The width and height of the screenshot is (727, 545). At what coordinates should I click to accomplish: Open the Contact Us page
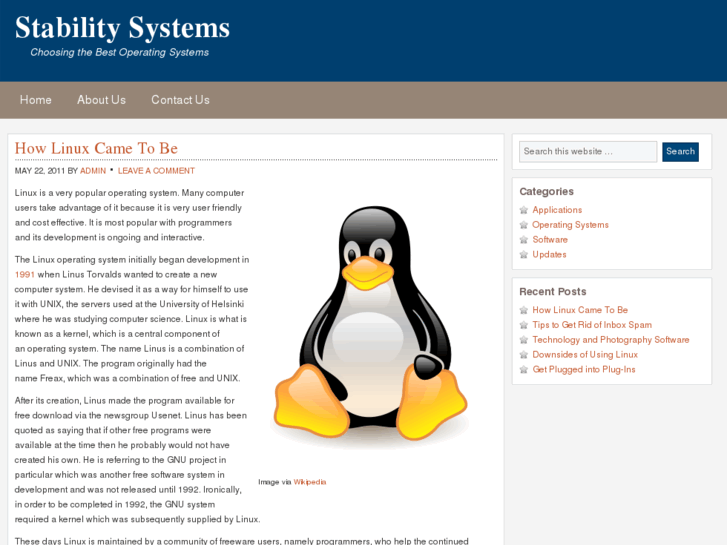[180, 100]
